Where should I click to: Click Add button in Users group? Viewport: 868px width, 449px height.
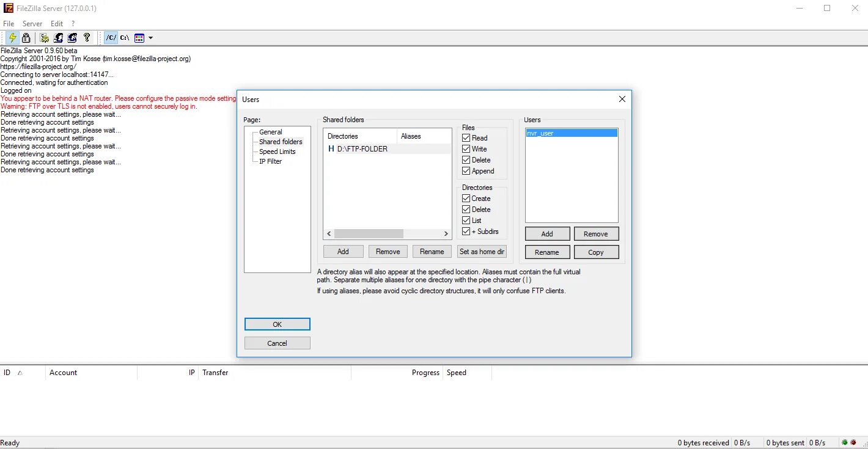tap(547, 234)
